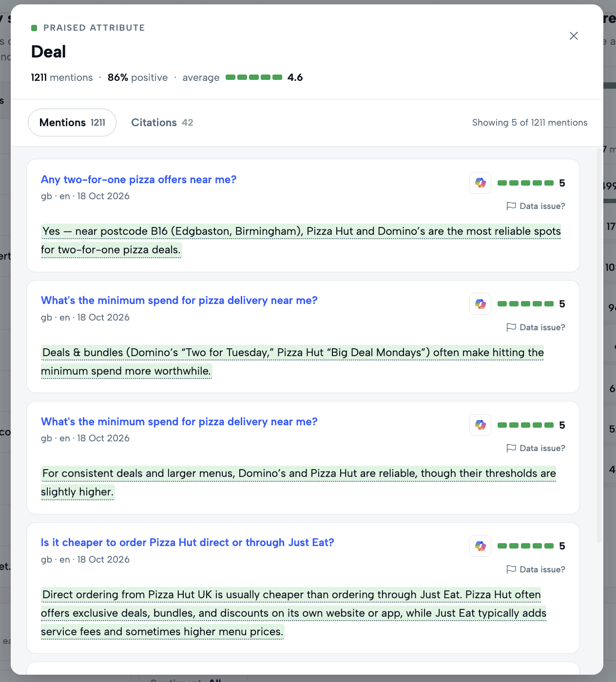This screenshot has width=616, height=682.
Task: Click the date line under the Just Eat comparison question
Action: pyautogui.click(x=85, y=559)
